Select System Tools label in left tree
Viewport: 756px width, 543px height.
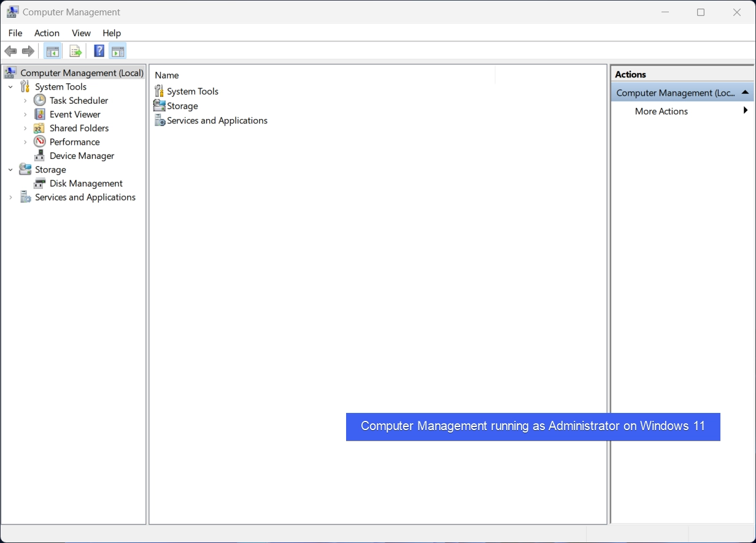pyautogui.click(x=61, y=87)
